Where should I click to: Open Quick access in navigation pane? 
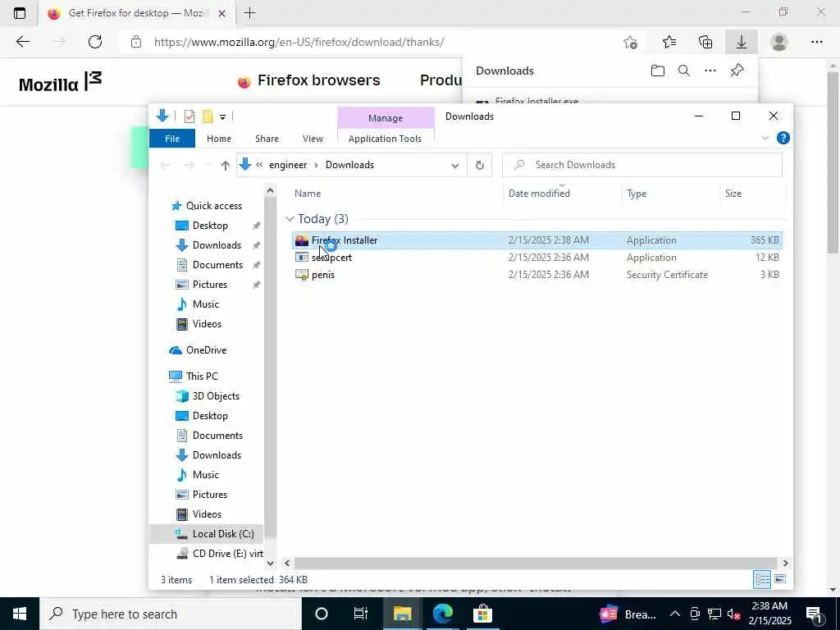[214, 206]
